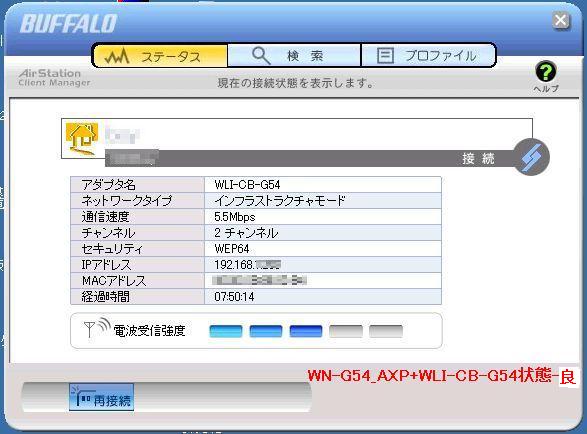The height and width of the screenshot is (434, 587).
Task: Open the プロファイル tab
Action: pyautogui.click(x=428, y=56)
